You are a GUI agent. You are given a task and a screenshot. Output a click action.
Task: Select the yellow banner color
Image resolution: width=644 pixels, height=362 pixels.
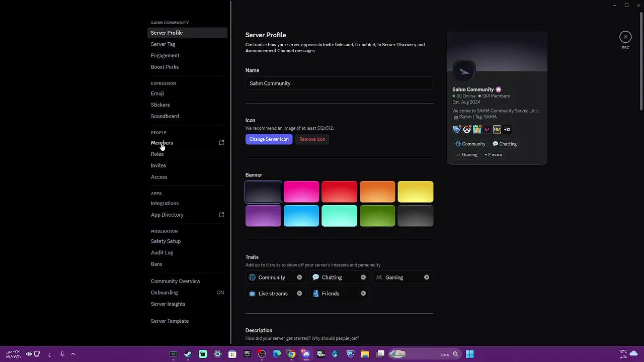click(416, 192)
